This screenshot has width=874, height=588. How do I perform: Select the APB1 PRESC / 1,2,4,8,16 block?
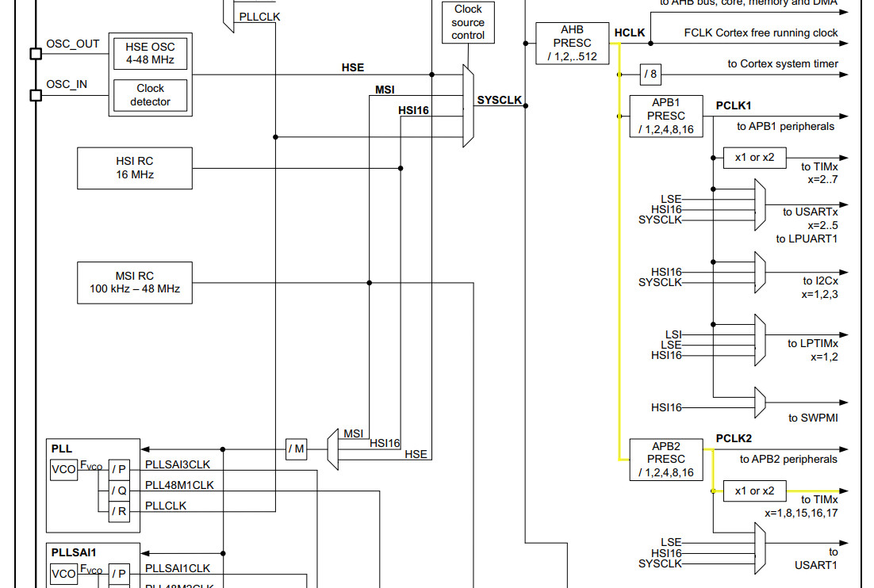click(x=665, y=117)
